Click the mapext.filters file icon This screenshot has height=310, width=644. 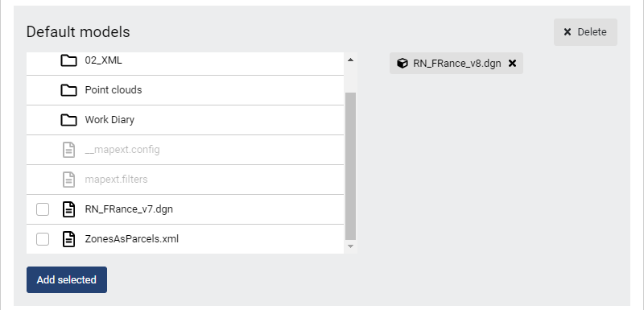tap(68, 180)
